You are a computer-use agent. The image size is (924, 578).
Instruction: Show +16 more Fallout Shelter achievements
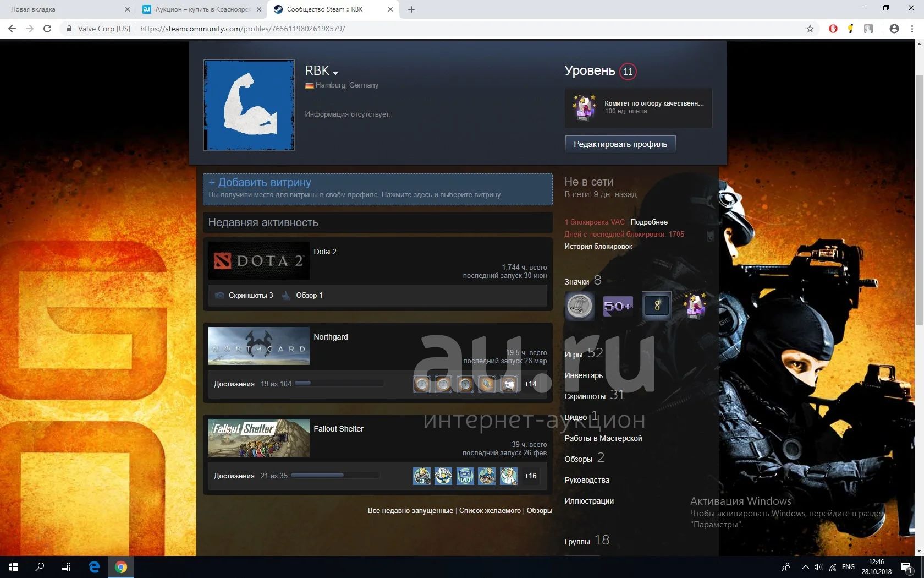pos(530,476)
